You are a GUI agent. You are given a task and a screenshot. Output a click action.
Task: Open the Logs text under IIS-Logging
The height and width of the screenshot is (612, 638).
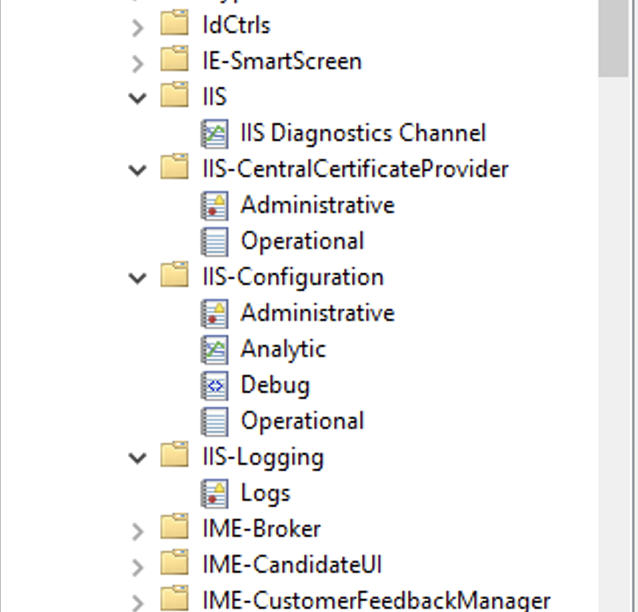(x=265, y=494)
